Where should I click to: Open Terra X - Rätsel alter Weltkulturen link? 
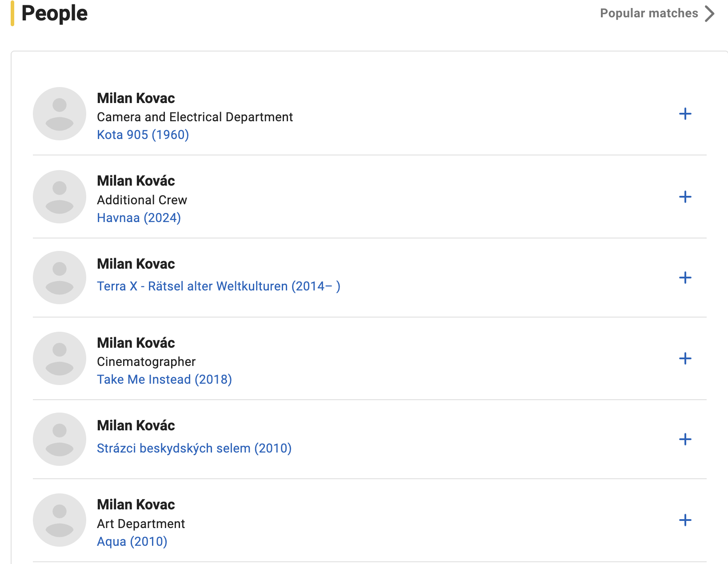(x=218, y=286)
